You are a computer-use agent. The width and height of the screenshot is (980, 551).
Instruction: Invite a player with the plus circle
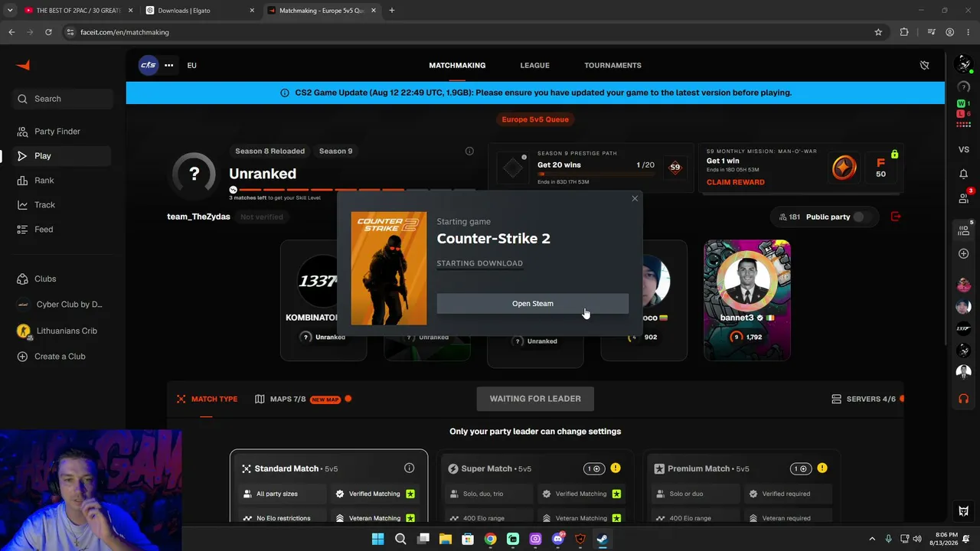964,253
